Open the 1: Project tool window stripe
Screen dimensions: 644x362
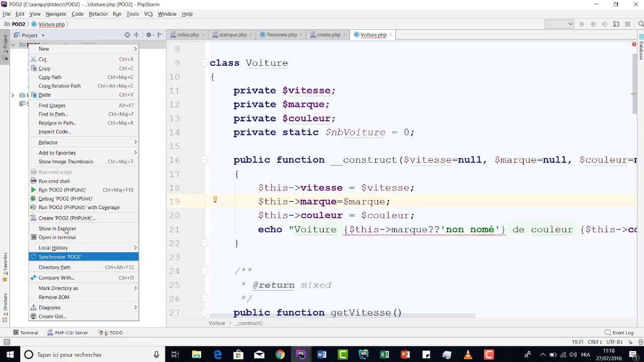point(5,46)
